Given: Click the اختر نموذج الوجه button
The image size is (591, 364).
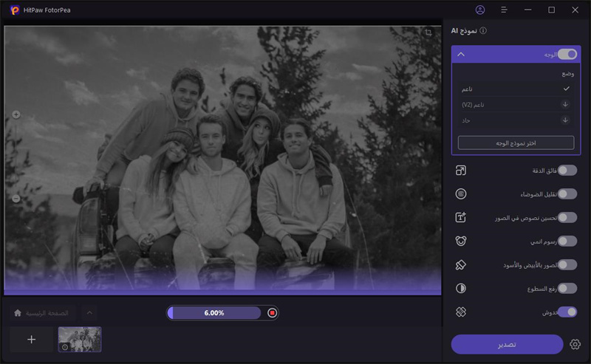Looking at the screenshot, I should point(516,143).
